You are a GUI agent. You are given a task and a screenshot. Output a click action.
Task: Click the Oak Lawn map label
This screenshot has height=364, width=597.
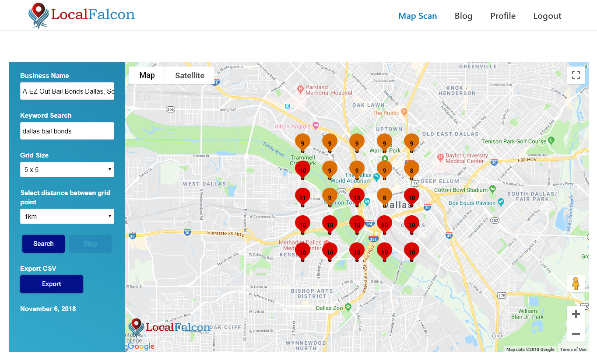[369, 105]
